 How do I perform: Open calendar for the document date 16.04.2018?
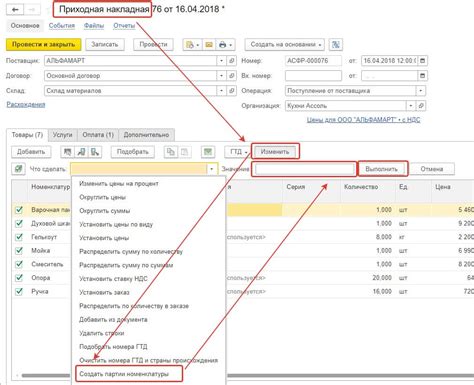click(x=422, y=61)
